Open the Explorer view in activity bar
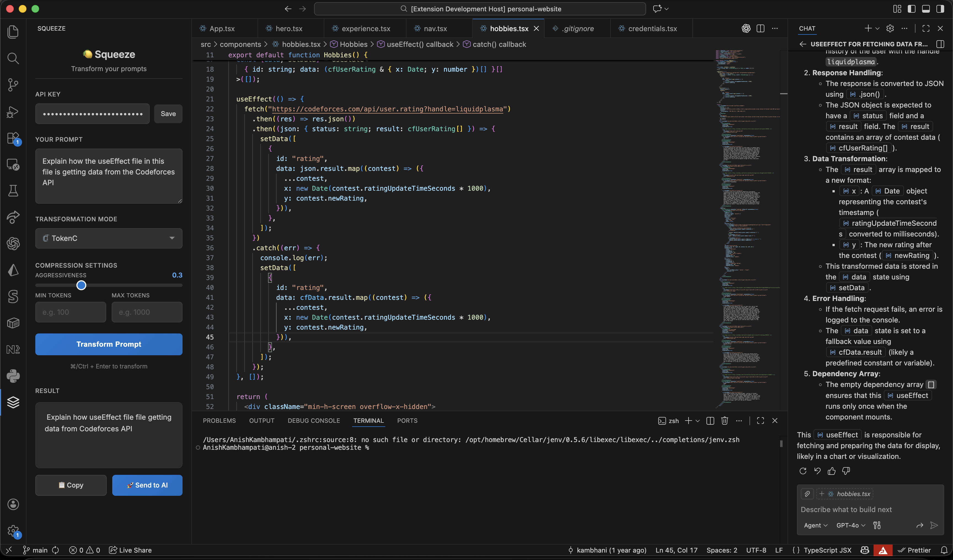 [x=13, y=32]
